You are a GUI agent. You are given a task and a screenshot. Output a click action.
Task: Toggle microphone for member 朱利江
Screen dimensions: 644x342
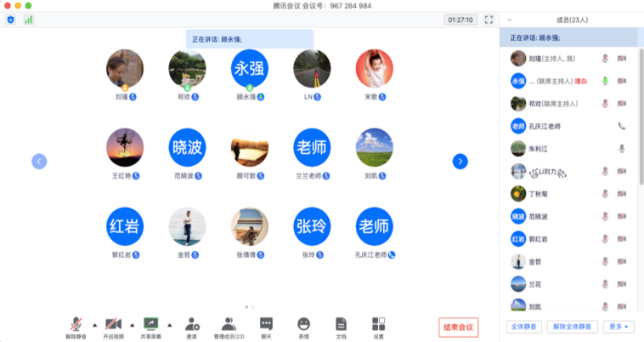(622, 148)
